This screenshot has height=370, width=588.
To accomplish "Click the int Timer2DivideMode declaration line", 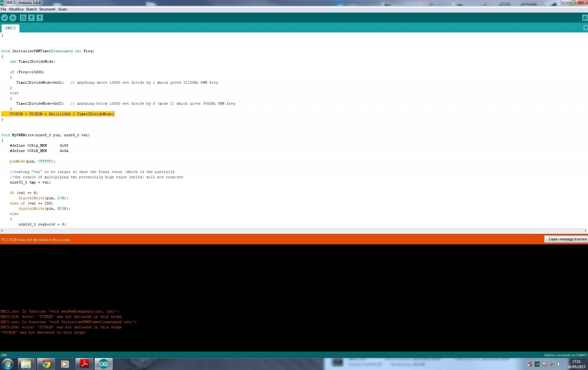I will point(32,62).
